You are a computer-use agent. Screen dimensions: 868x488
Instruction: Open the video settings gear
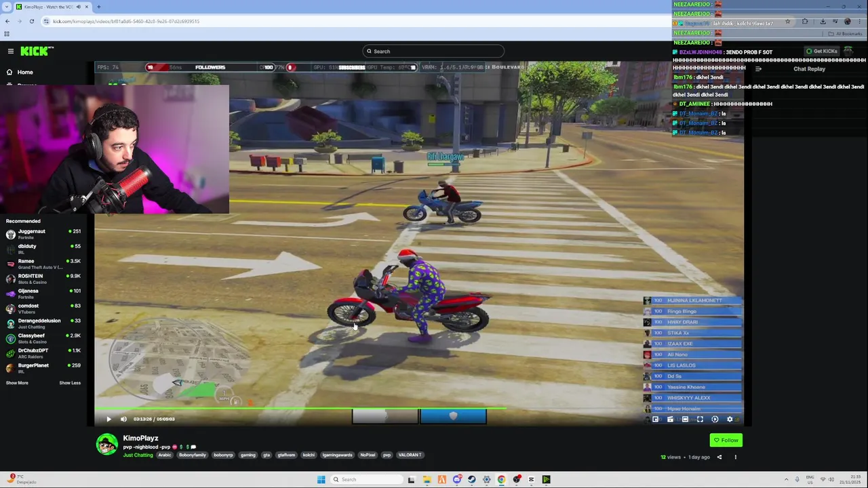pos(730,420)
